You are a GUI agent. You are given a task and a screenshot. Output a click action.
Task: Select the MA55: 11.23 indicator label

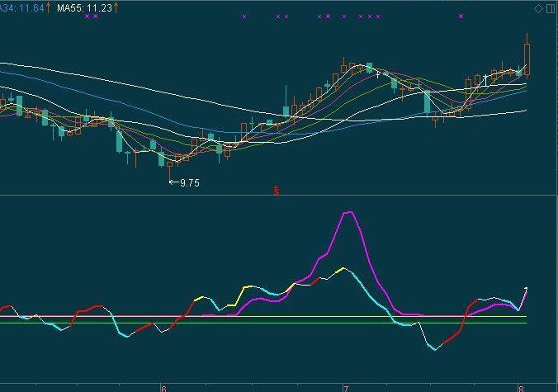[x=84, y=7]
